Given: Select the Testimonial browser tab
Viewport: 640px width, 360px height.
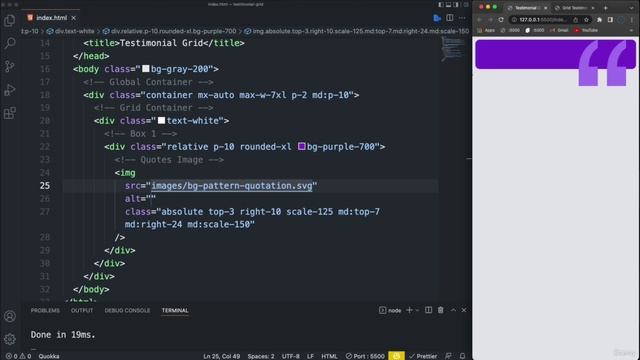Looking at the screenshot, I should tap(526, 8).
